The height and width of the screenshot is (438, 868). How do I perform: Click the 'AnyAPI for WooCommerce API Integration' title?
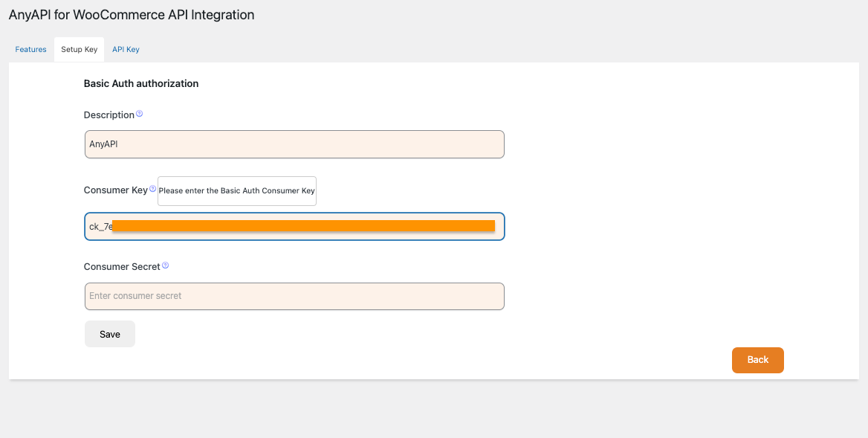132,15
